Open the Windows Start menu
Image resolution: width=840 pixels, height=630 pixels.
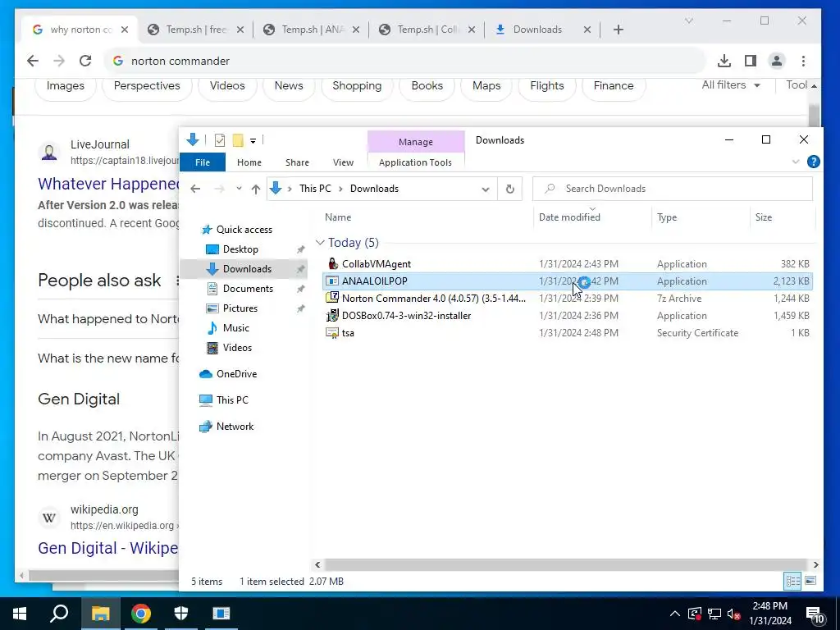point(20,614)
